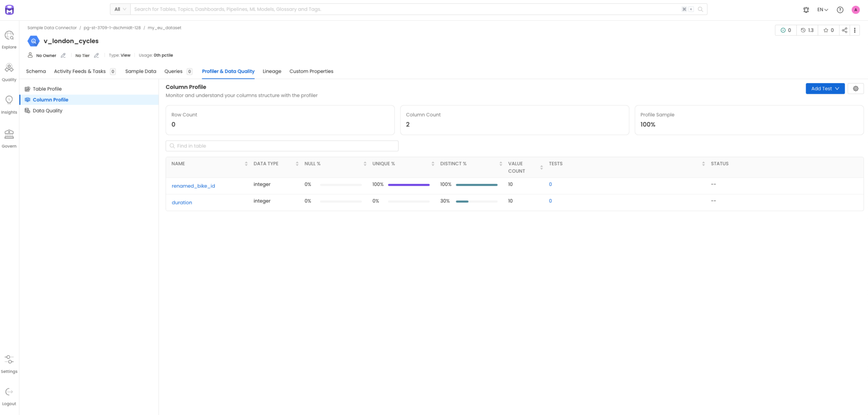Switch to the Lineage tab
Viewport: 868px width, 415px height.
[272, 71]
